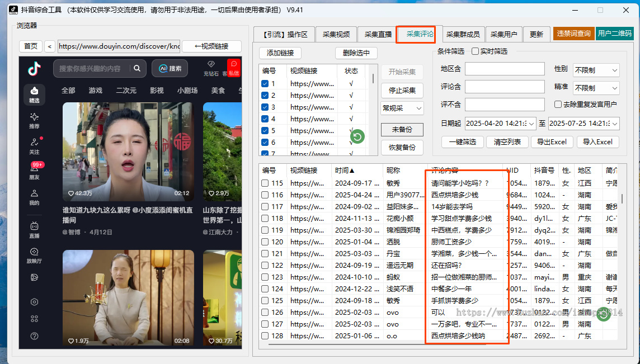Image resolution: width=640 pixels, height=364 pixels.
Task: Click the heart icon showing 2.9万
Action: [211, 193]
